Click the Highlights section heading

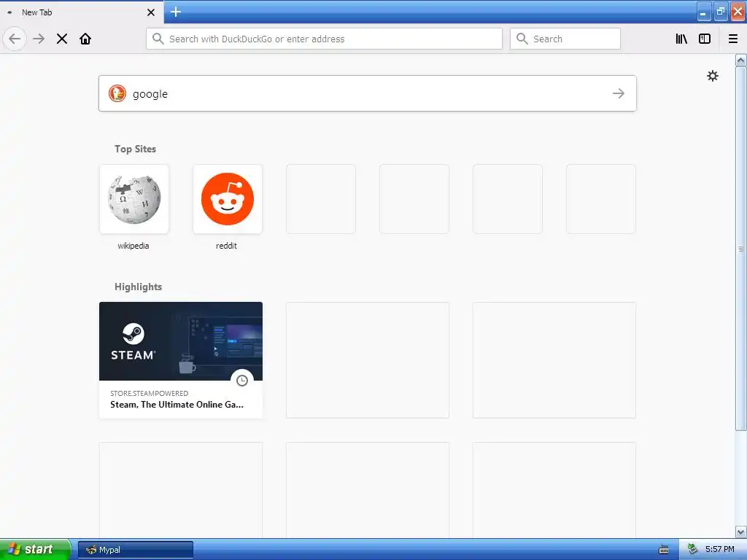click(x=138, y=287)
